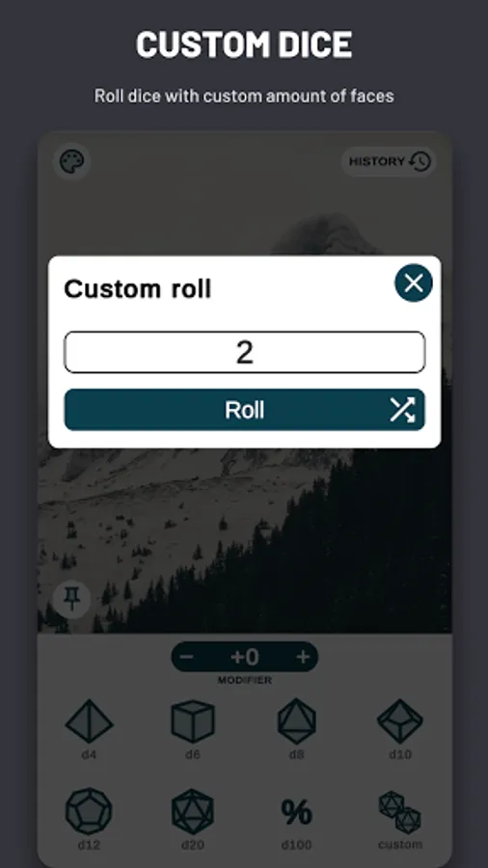Screen dimensions: 488x868
Task: Toggle the pin icon
Action: [72, 599]
